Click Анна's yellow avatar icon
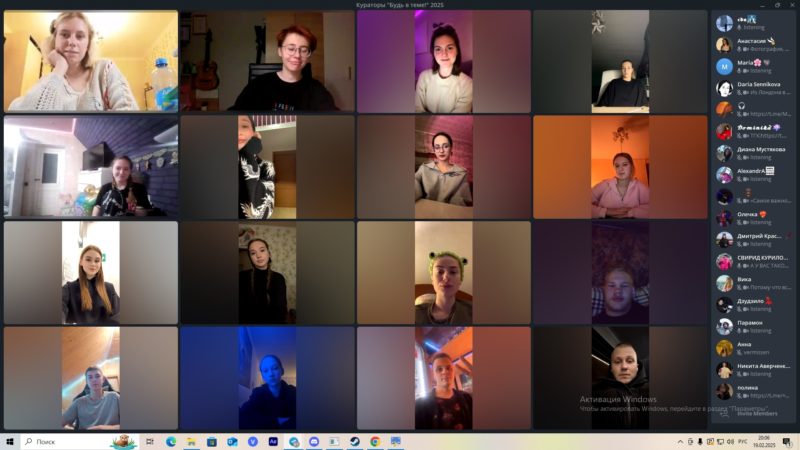 click(x=724, y=348)
